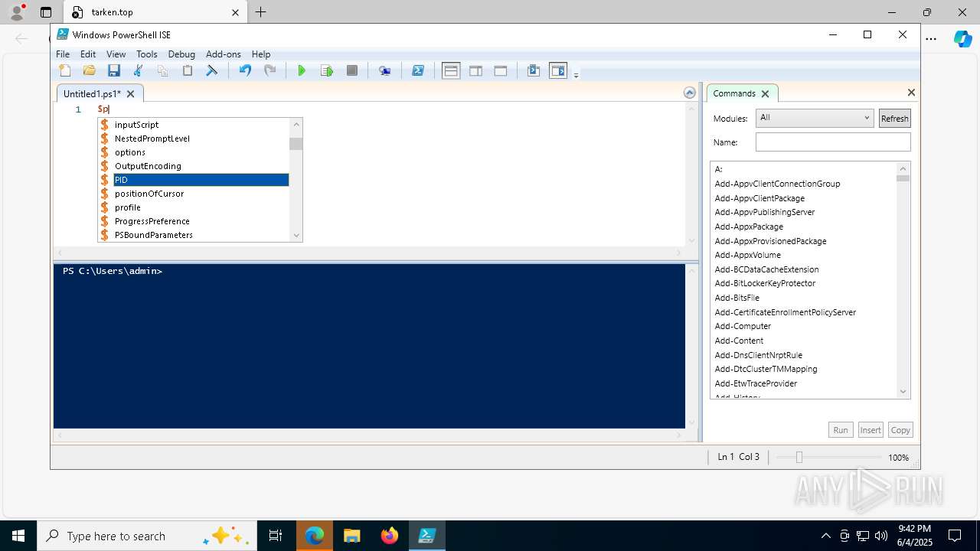Viewport: 980px width, 551px height.
Task: Open the View menu
Action: point(116,54)
